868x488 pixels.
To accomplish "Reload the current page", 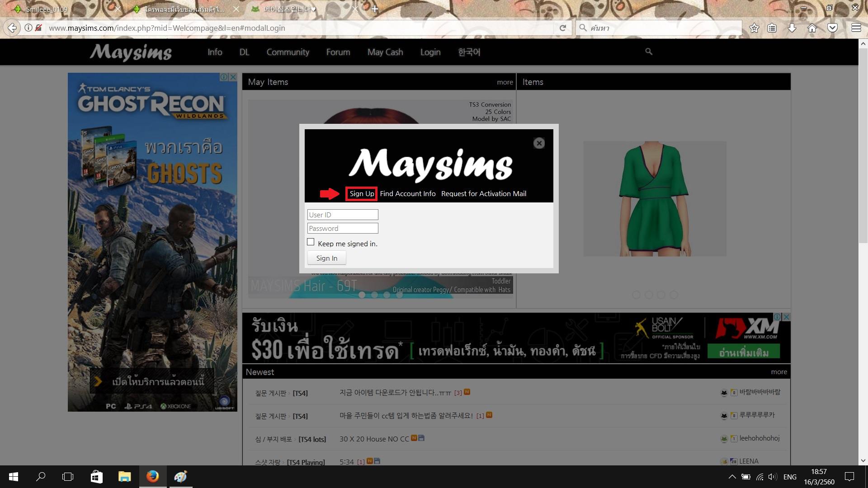I will pos(563,28).
